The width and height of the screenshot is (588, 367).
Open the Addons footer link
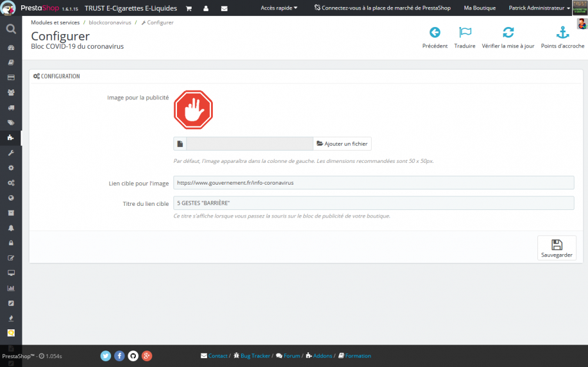click(319, 356)
